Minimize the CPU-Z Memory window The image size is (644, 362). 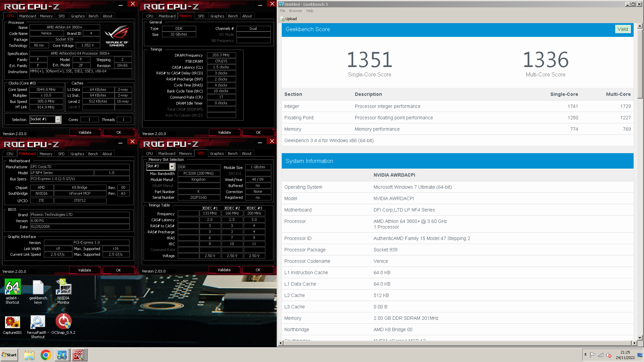[260, 5]
